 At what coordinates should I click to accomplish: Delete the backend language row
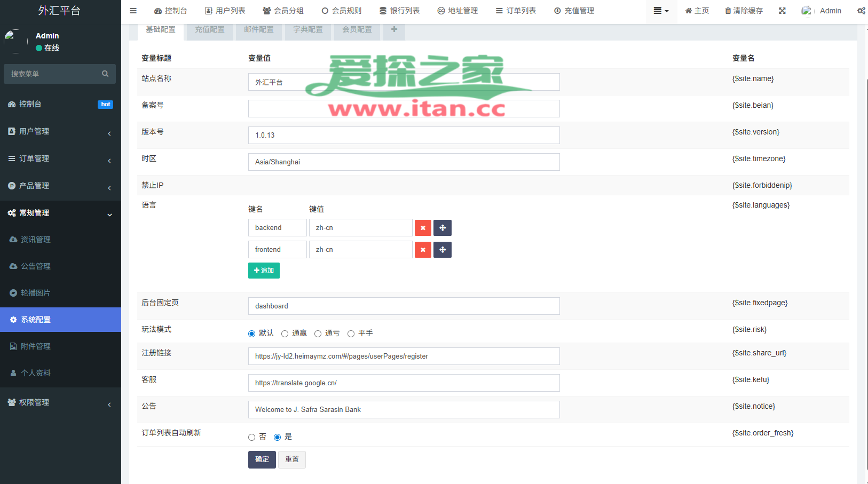click(x=423, y=228)
